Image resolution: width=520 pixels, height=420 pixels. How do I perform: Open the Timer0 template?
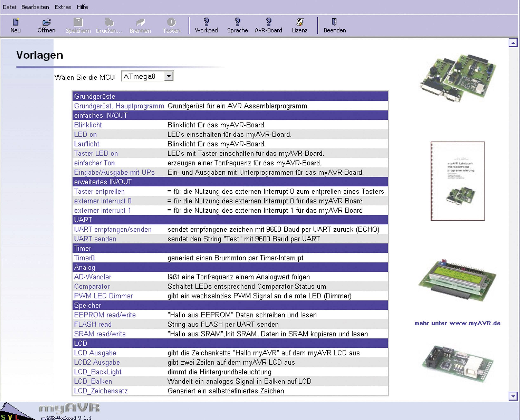pos(84,258)
